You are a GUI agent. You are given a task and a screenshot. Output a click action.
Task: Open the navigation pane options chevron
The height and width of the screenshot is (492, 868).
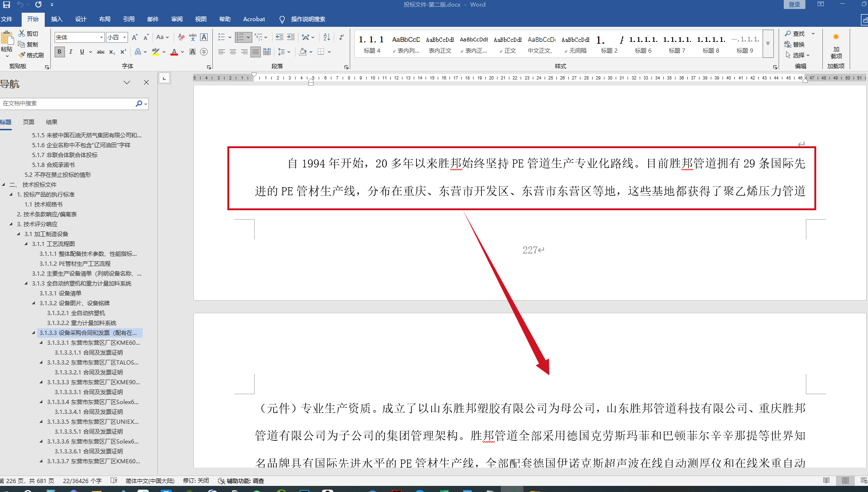pos(127,82)
